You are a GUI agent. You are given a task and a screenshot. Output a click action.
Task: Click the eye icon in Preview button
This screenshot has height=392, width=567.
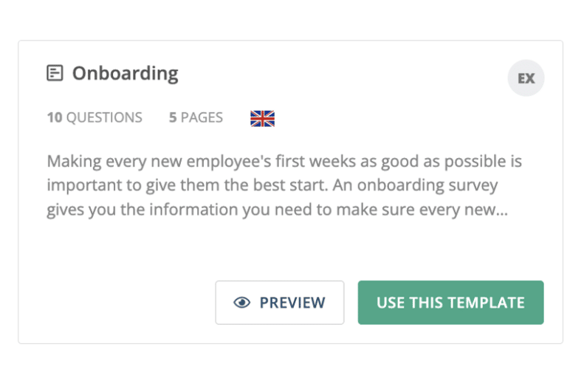pyautogui.click(x=242, y=303)
